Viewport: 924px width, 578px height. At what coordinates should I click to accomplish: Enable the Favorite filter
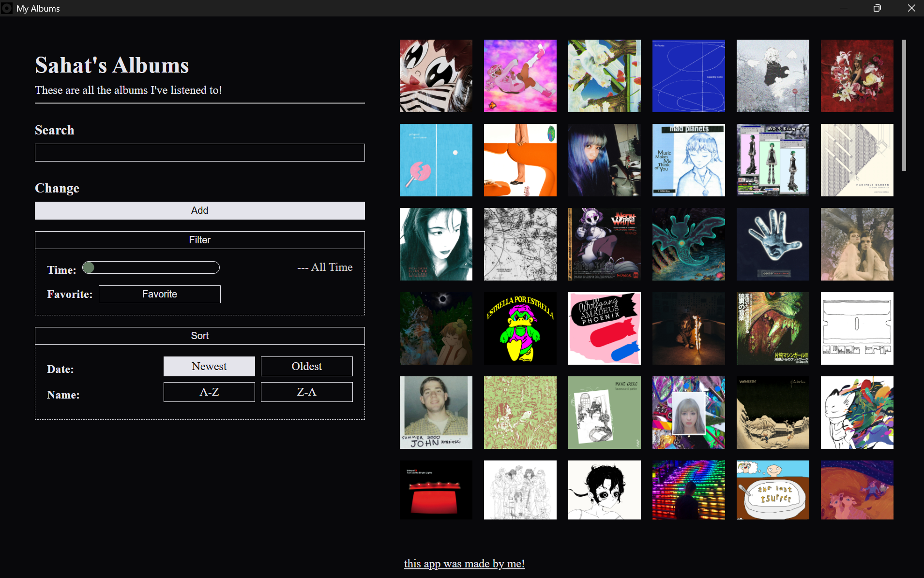tap(159, 294)
